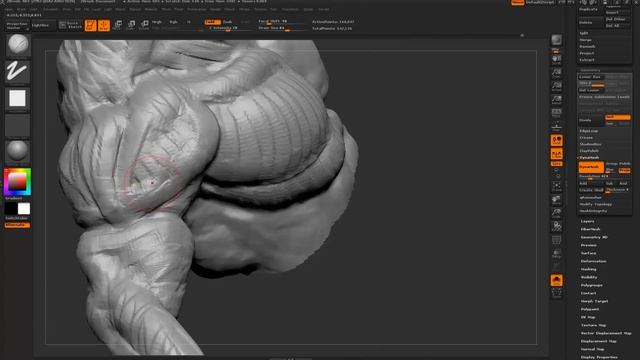The height and width of the screenshot is (360, 640).
Task: Click the Actual size icon
Action: point(557,87)
